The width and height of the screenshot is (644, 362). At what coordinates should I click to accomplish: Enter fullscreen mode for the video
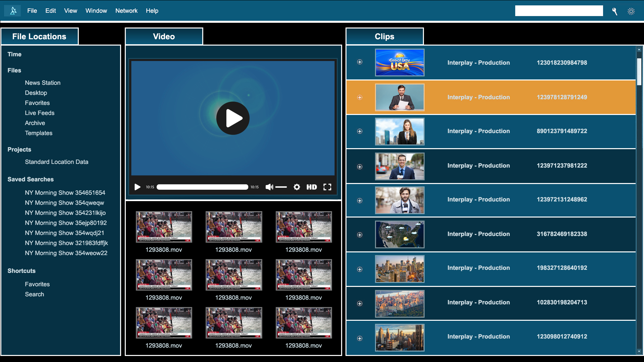pos(327,187)
